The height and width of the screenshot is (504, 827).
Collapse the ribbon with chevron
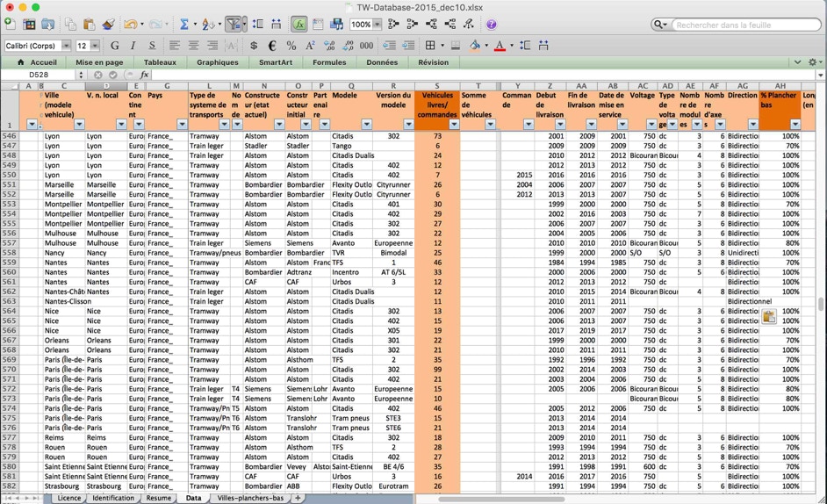(797, 62)
